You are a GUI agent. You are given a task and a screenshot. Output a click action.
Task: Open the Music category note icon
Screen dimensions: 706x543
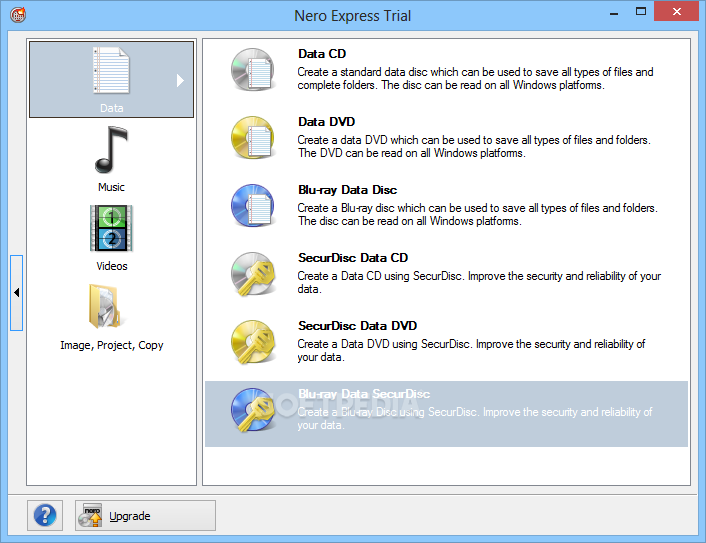tap(111, 150)
